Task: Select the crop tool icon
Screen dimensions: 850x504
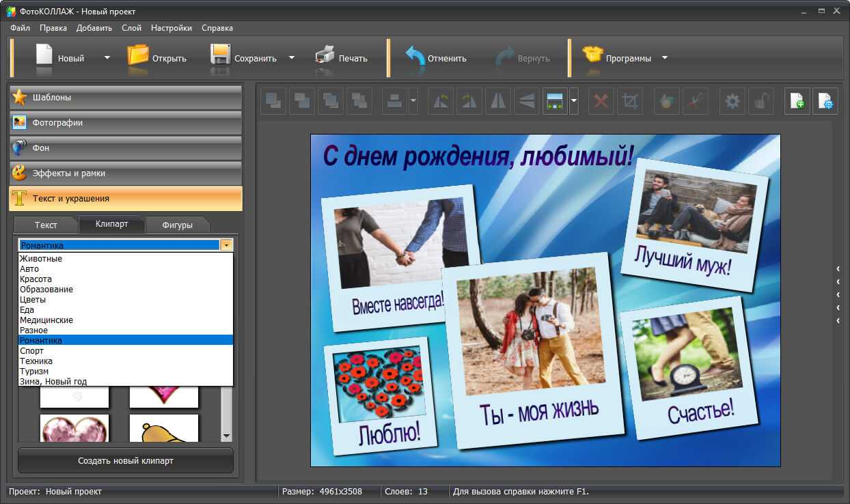Action: tap(629, 102)
